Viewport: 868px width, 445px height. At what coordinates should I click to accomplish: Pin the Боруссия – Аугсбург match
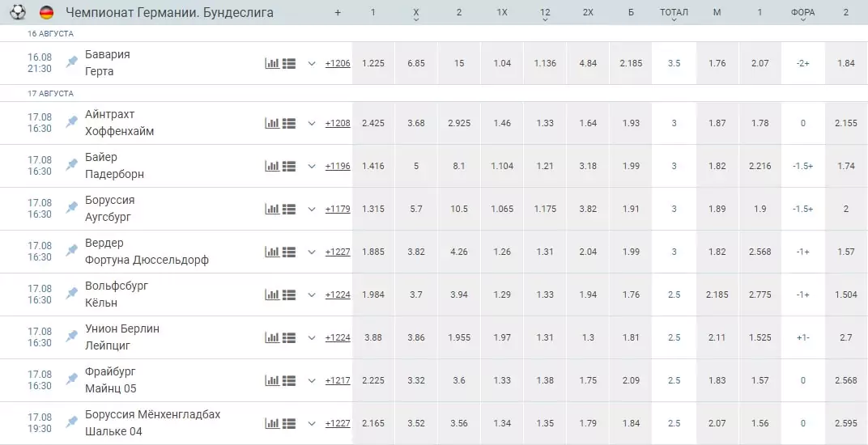coord(71,208)
